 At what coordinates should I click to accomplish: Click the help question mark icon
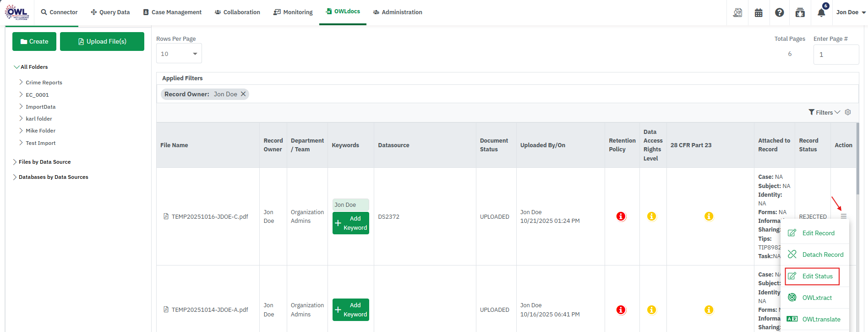click(x=779, y=12)
